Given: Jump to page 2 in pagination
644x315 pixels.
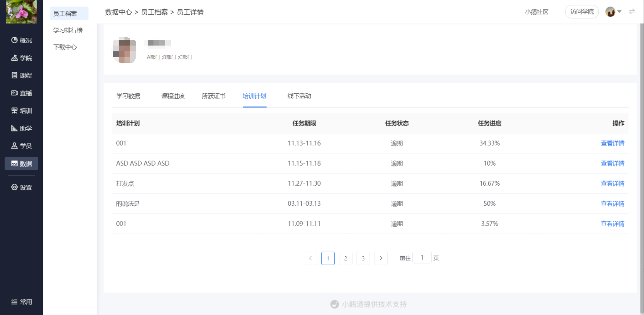Looking at the screenshot, I should [346, 258].
